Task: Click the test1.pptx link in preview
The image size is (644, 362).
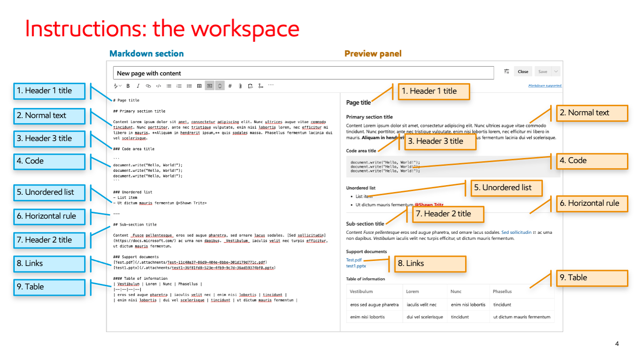Action: click(356, 266)
